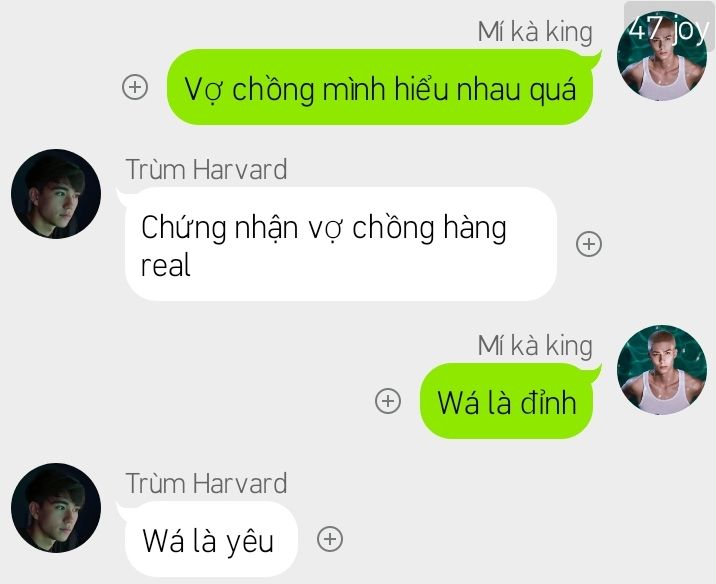Select "Trùm Harvard" name above "Chứng nhận" bubble

[x=206, y=169]
